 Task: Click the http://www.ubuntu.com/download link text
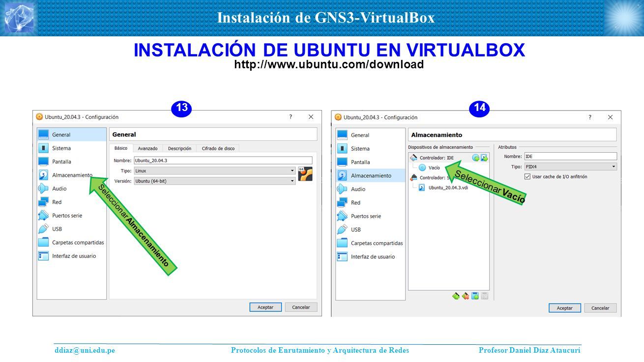tap(329, 64)
